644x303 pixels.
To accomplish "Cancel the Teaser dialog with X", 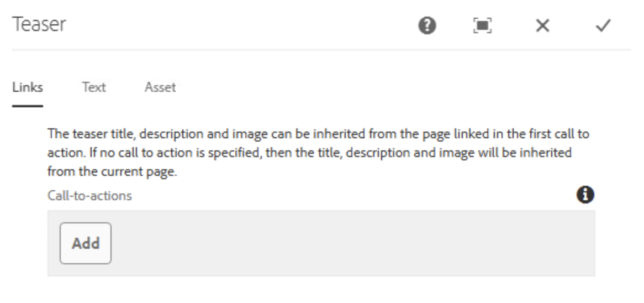I will 542,26.
